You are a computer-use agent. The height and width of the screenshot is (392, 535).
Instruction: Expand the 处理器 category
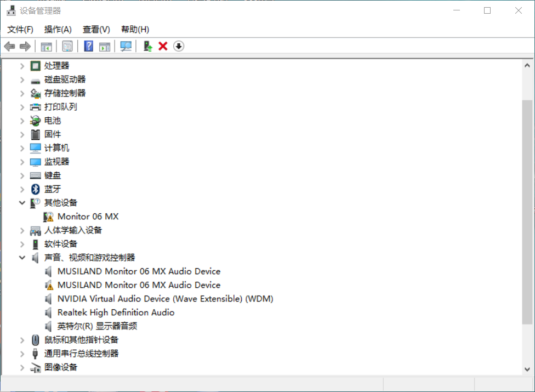(x=22, y=65)
